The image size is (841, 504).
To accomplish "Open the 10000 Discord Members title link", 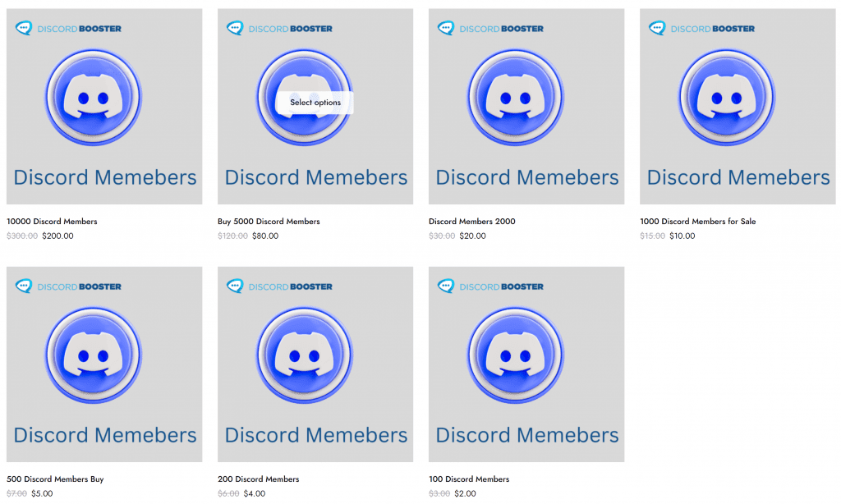I will tap(52, 222).
